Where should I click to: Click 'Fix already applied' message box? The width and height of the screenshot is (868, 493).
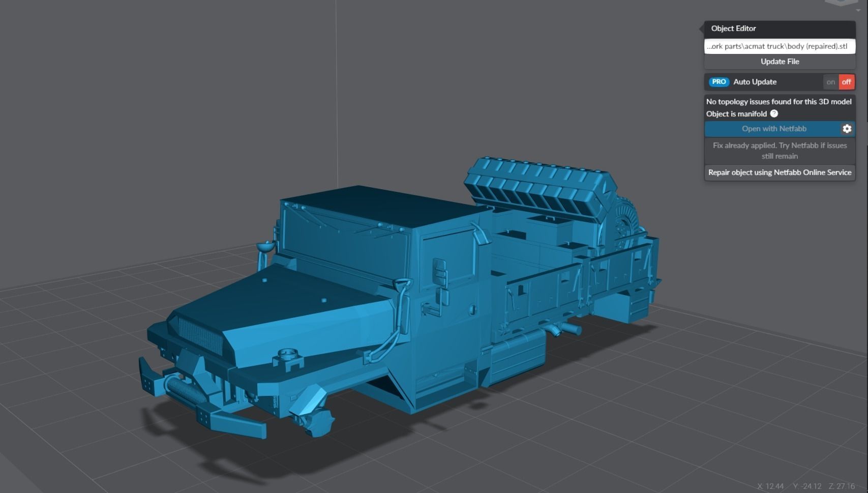[780, 151]
